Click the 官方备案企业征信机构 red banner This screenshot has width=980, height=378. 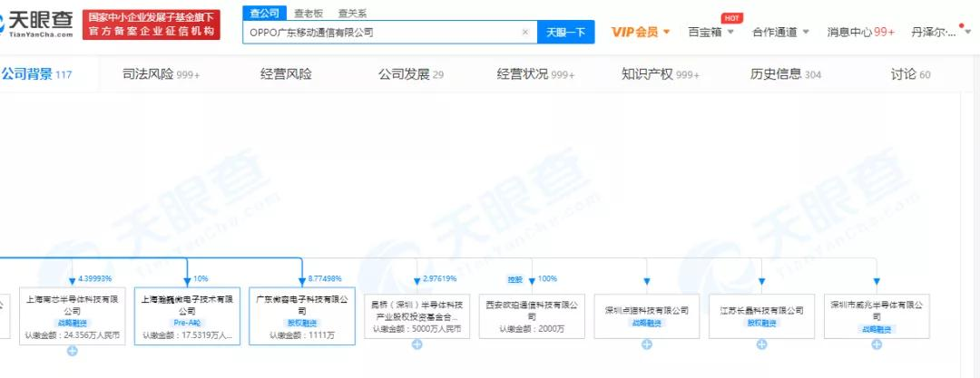[x=152, y=24]
